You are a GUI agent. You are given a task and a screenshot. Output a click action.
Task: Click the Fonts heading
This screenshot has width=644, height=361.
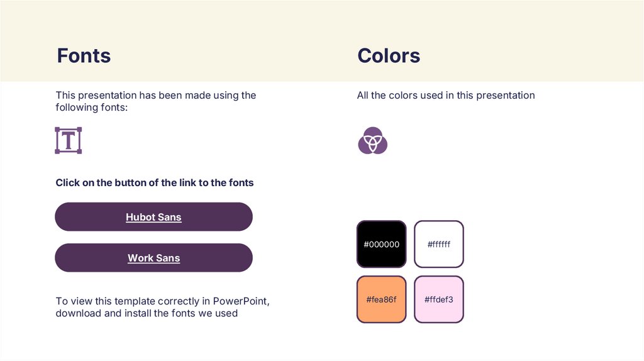[x=84, y=55]
